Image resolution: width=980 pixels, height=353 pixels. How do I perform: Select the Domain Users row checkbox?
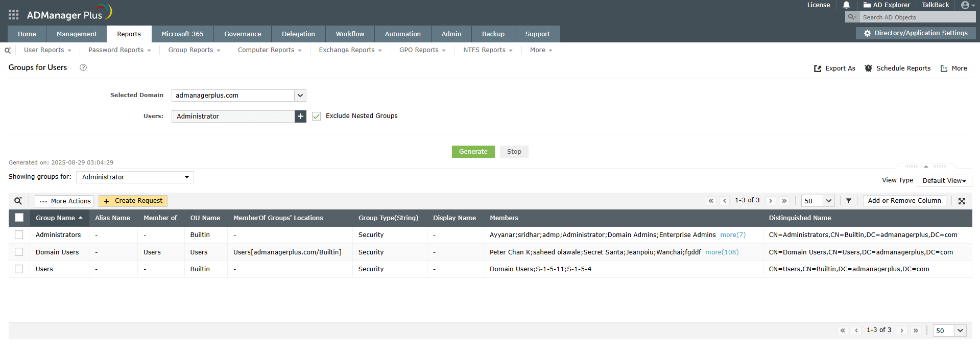point(19,252)
